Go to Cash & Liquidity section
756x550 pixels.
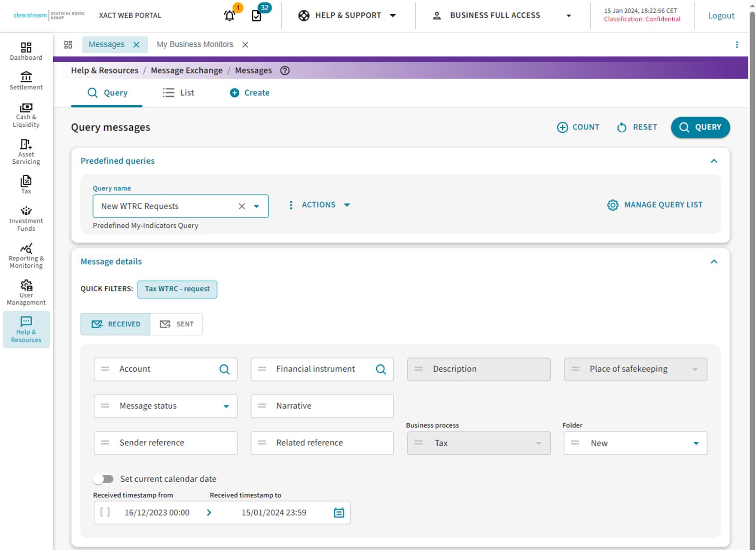[x=26, y=115]
